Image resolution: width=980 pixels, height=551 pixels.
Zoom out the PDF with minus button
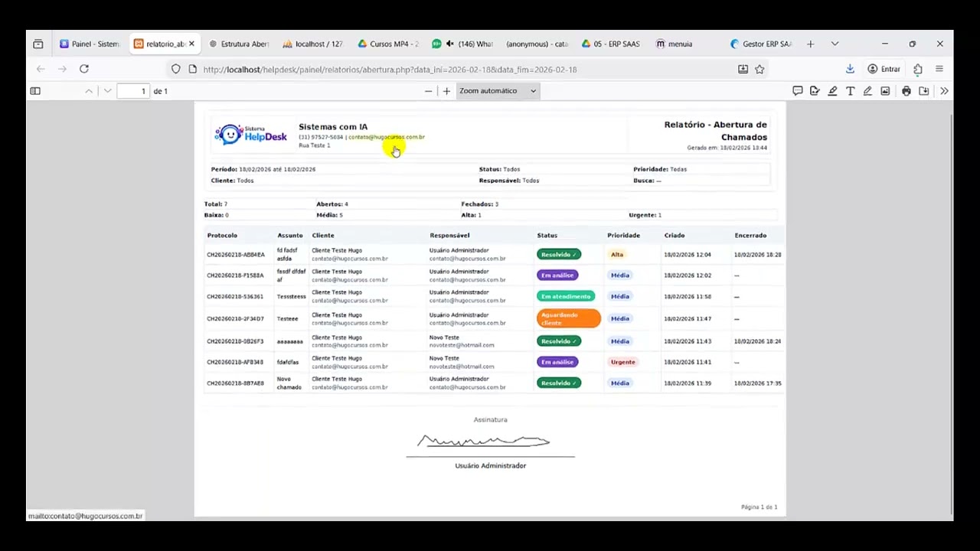pos(429,91)
